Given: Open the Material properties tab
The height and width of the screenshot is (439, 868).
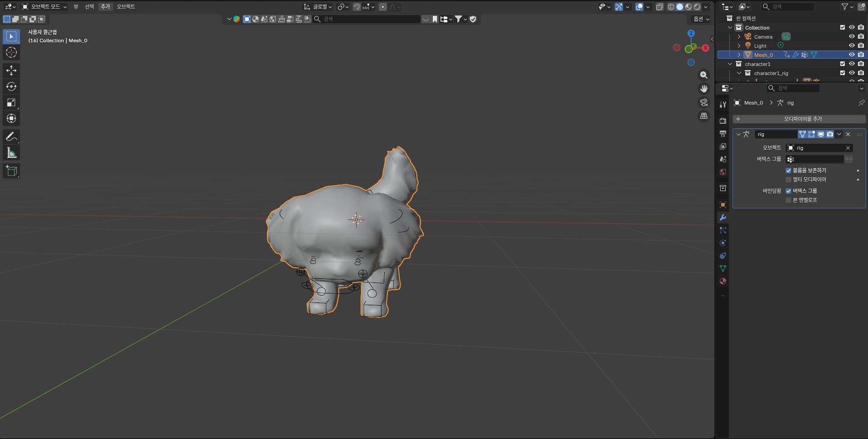Looking at the screenshot, I should (723, 281).
